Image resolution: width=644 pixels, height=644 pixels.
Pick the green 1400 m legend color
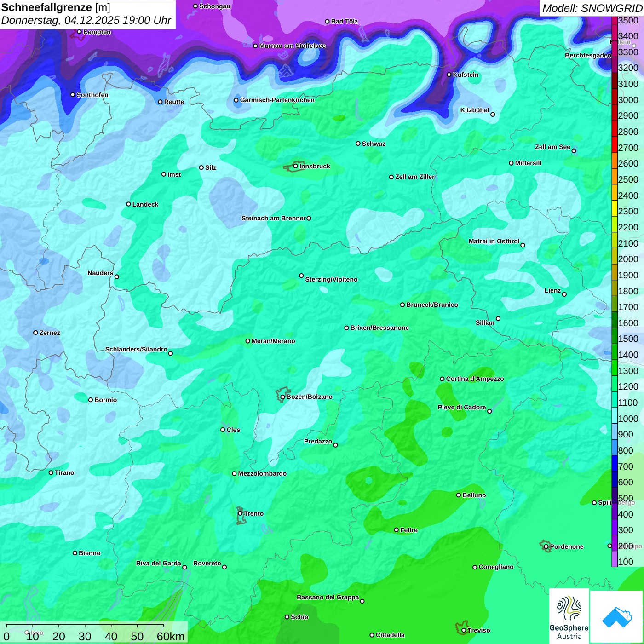click(x=615, y=351)
